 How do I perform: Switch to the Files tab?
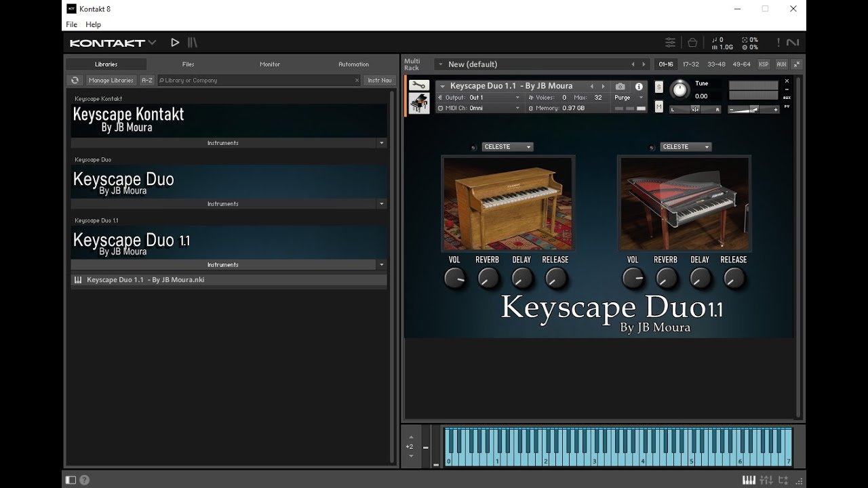click(188, 64)
